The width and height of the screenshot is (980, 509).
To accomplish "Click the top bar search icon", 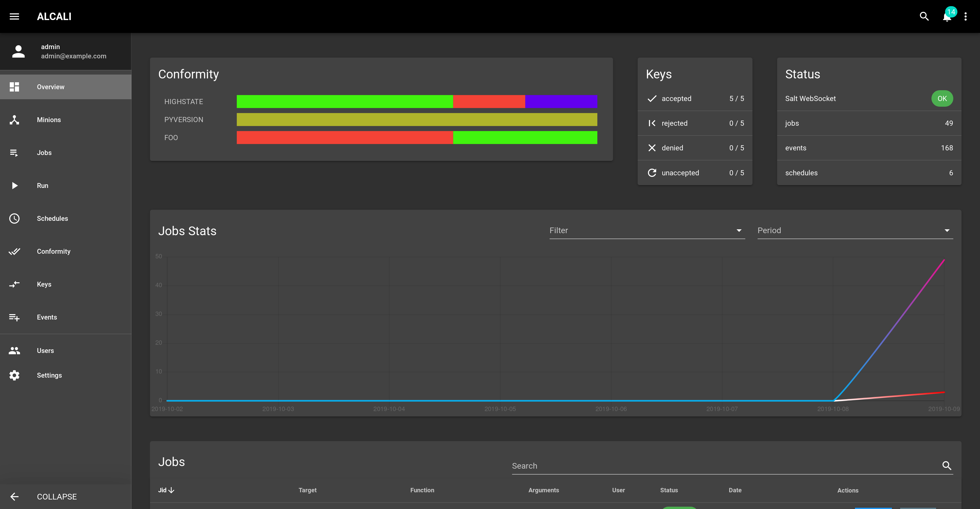I will pyautogui.click(x=924, y=16).
